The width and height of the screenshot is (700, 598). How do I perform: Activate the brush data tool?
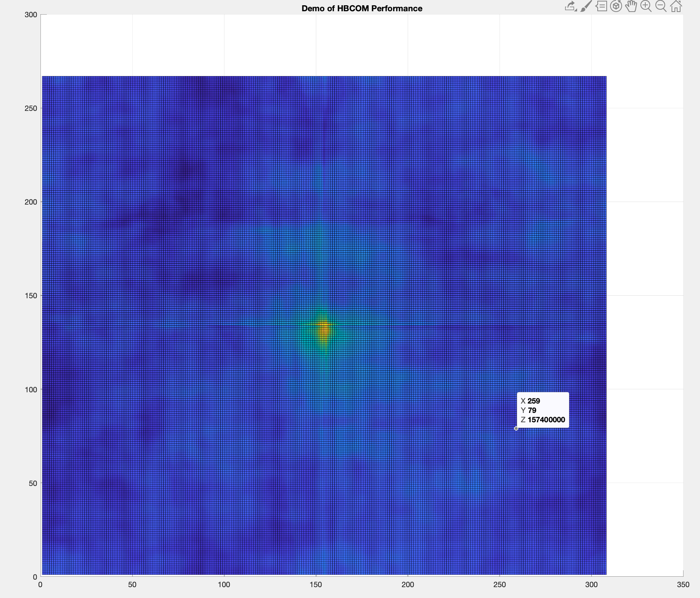[x=586, y=6]
